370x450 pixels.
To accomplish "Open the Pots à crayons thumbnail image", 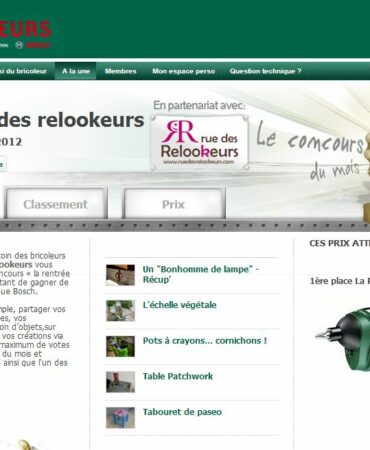I will tap(120, 346).
